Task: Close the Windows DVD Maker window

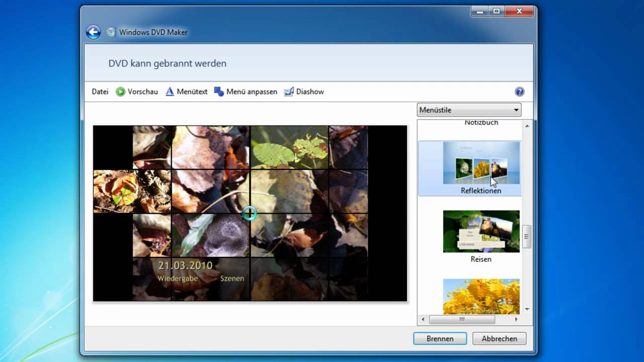Action: (x=519, y=11)
